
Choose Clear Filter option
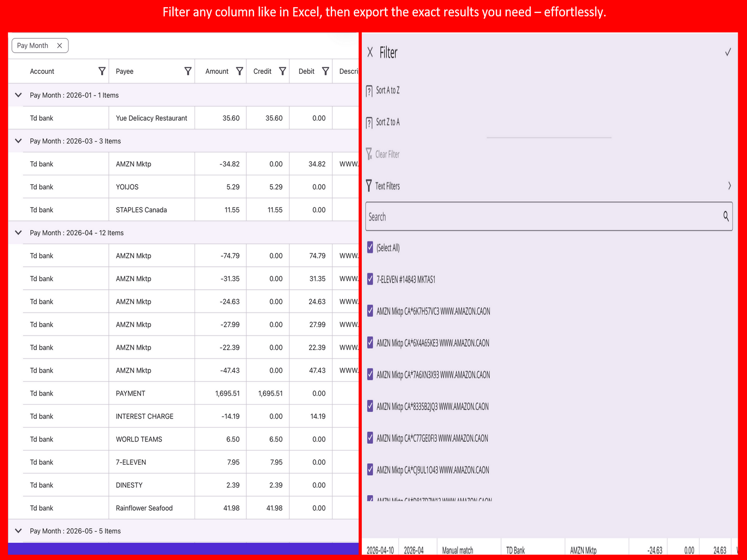pos(383,154)
